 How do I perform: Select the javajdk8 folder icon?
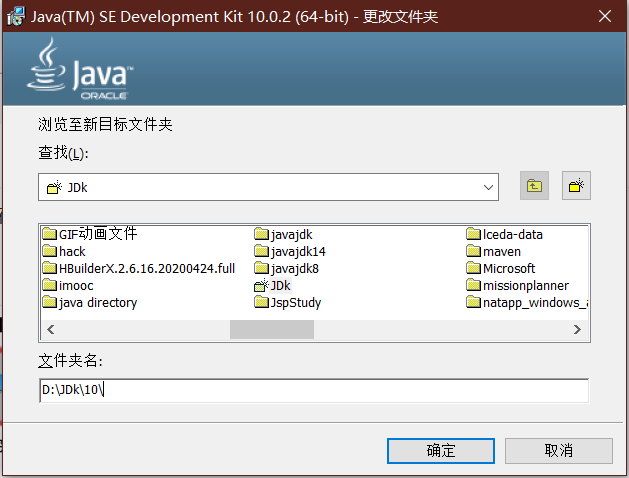click(262, 268)
